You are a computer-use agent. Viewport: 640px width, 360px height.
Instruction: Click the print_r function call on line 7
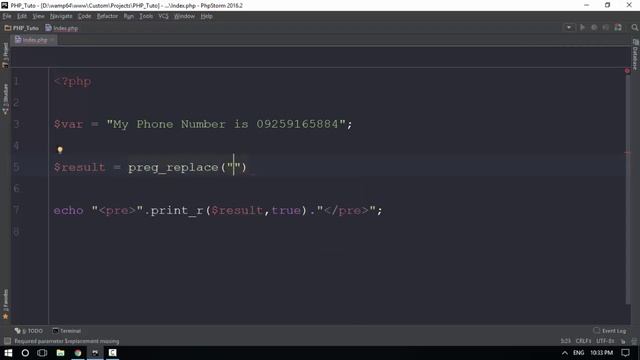click(x=177, y=211)
